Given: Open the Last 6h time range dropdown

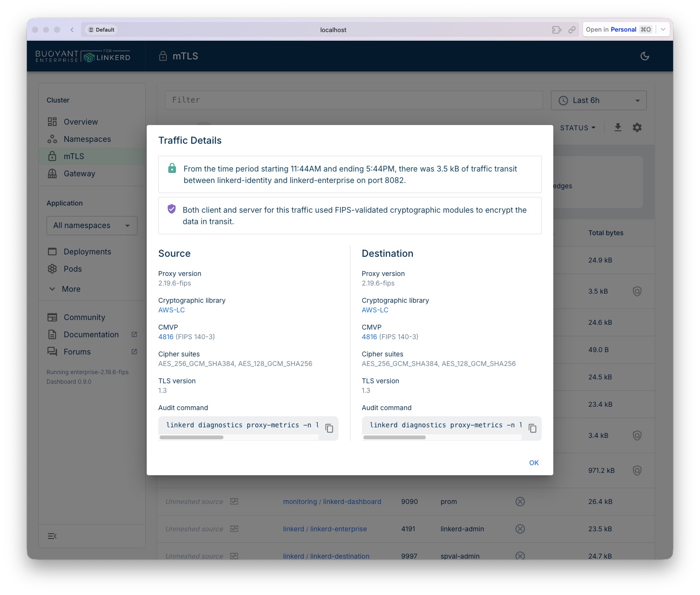Looking at the screenshot, I should [x=598, y=101].
